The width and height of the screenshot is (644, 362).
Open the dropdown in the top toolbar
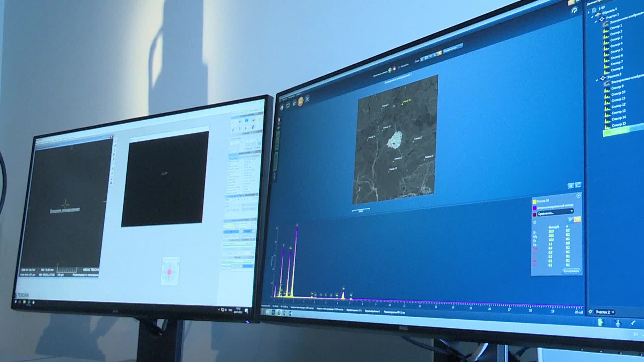453,49
